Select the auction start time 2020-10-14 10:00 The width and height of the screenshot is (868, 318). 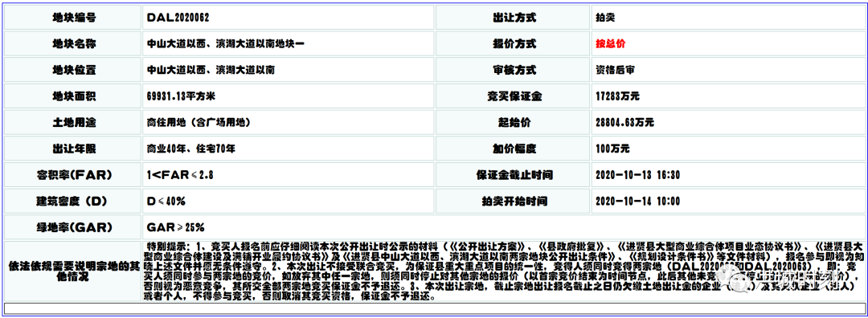pyautogui.click(x=637, y=202)
